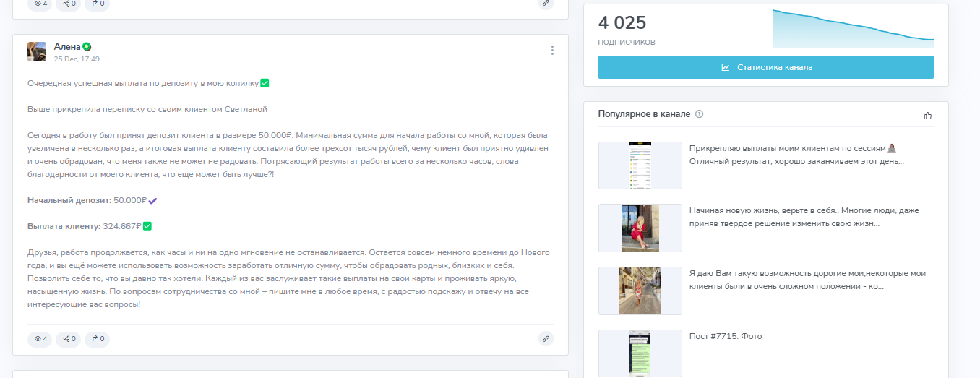Screen dimensions: 980x378
Task: Click the help icon next to Популярное в канале
Action: [x=699, y=114]
